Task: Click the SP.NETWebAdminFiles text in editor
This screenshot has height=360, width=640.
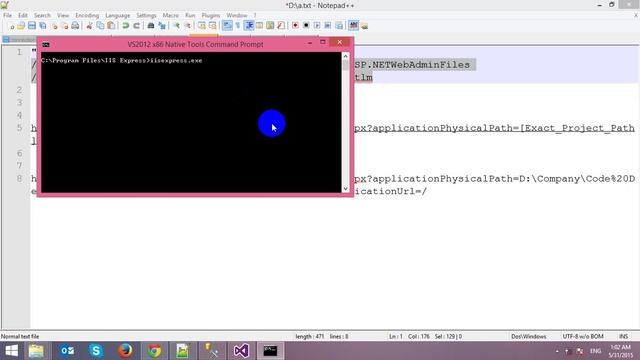Action: coord(412,65)
